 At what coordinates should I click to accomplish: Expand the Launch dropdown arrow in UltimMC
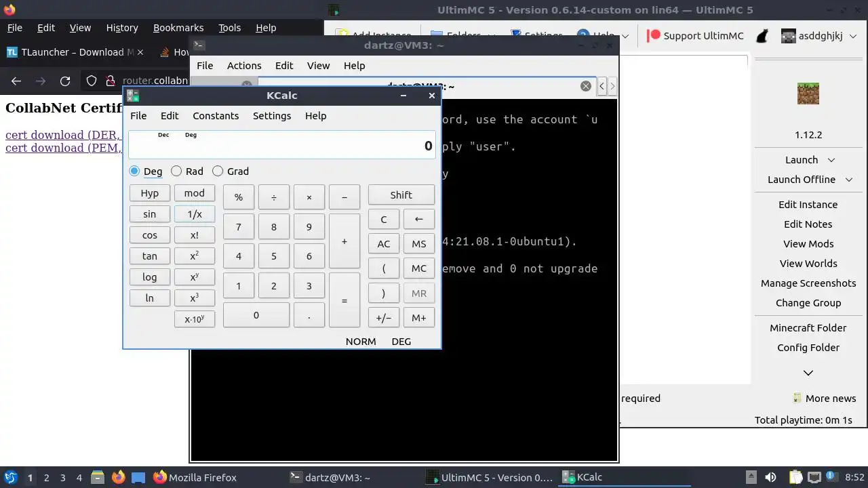pyautogui.click(x=831, y=160)
